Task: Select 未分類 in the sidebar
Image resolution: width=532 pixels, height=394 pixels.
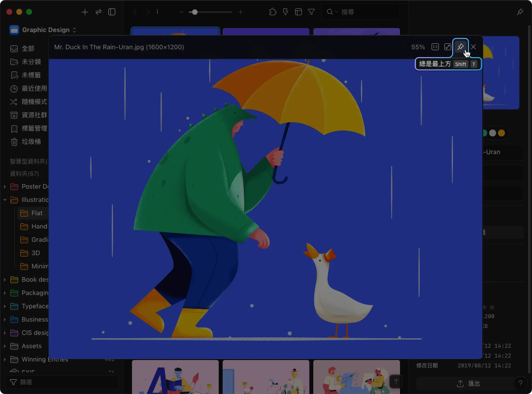Action: point(31,62)
